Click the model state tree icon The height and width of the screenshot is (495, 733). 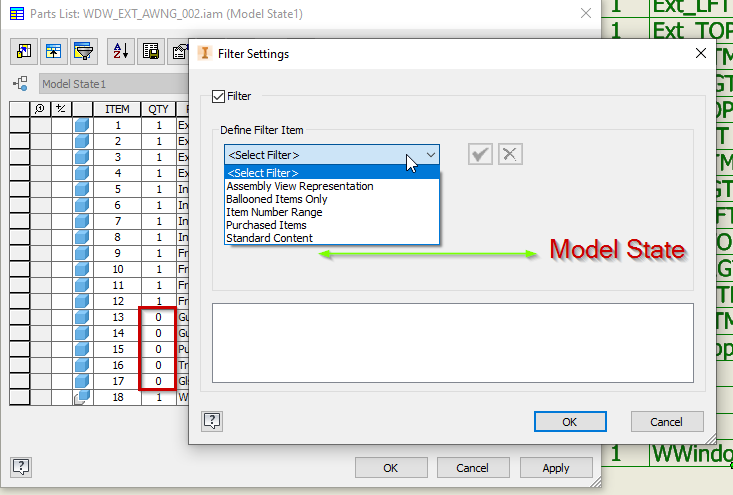coord(21,84)
